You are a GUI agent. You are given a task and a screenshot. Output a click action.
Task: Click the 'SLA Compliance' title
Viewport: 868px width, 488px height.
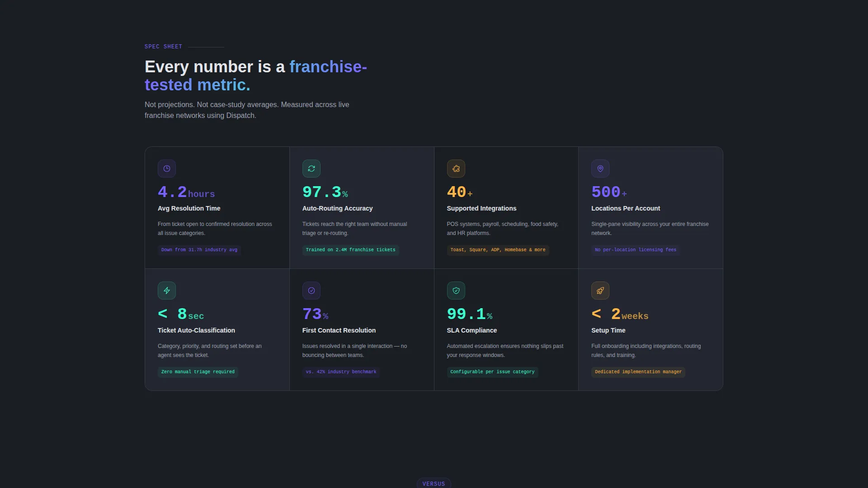point(472,330)
